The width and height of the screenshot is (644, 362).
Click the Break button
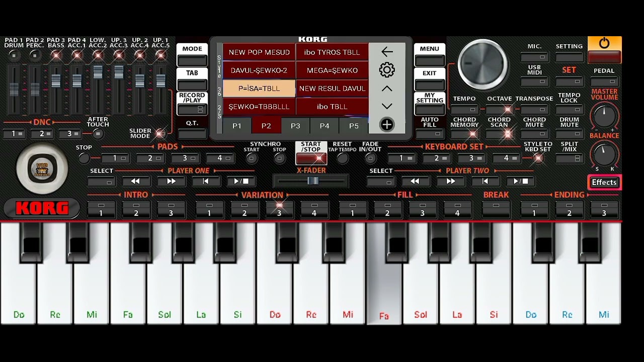coord(496,210)
